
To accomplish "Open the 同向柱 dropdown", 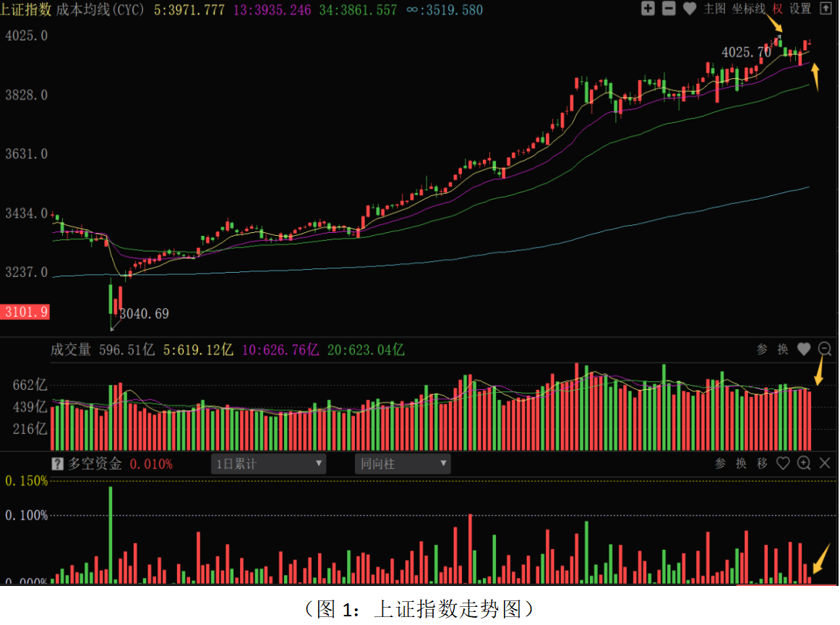I will (x=402, y=464).
